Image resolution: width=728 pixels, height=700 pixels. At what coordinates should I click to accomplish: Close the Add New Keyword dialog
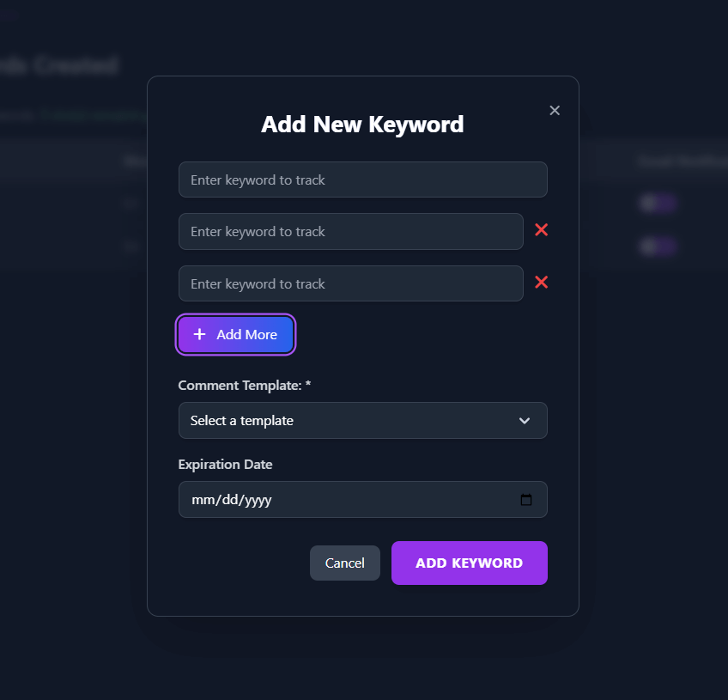pos(555,110)
